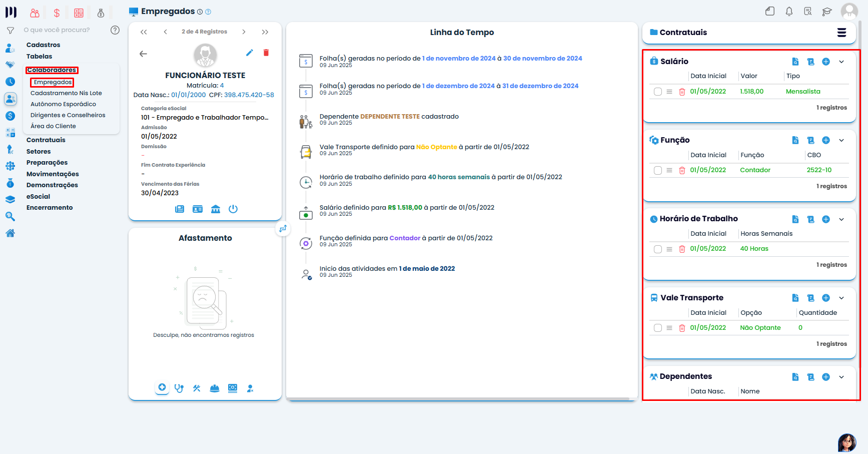
Task: Go back using the left arrow icon
Action: point(143,54)
